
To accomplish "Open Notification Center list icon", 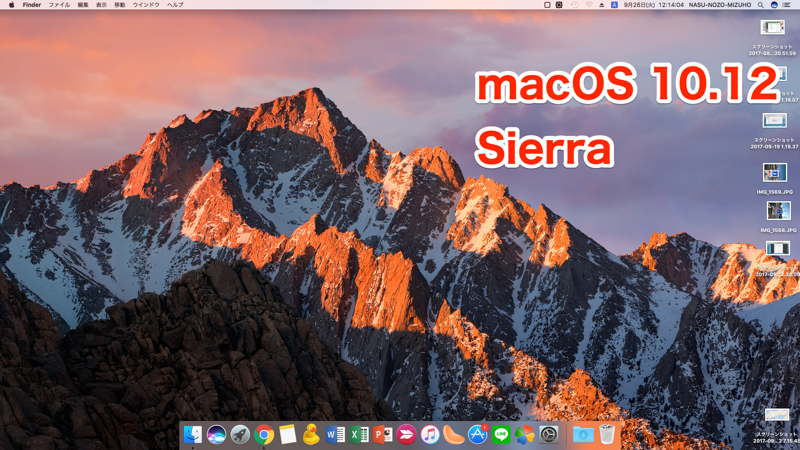I will click(x=787, y=5).
